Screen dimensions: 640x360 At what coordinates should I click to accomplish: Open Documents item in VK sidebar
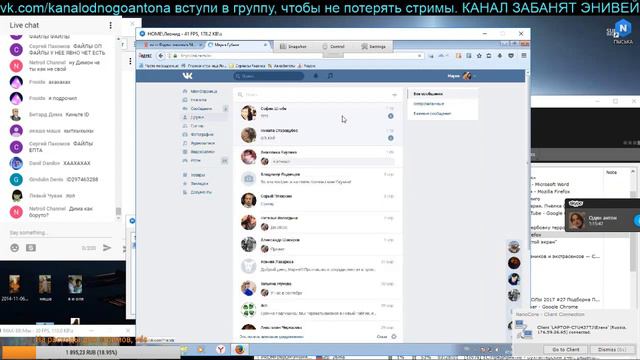(201, 192)
